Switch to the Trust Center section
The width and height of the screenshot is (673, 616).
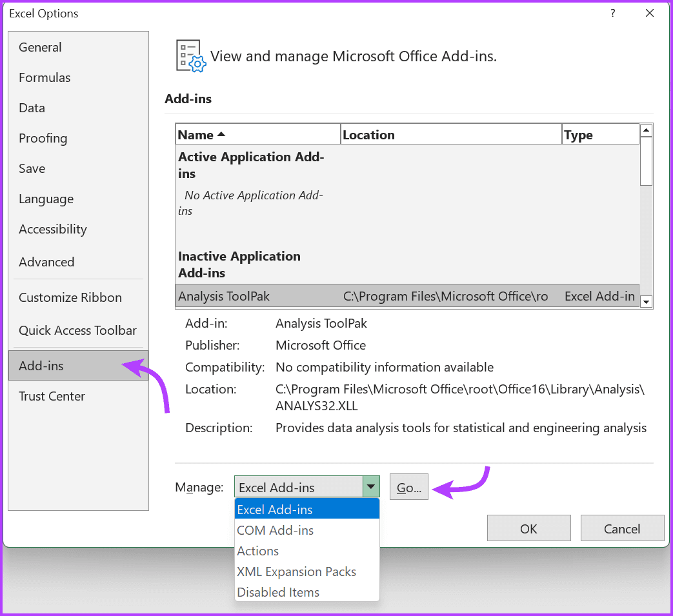(52, 396)
